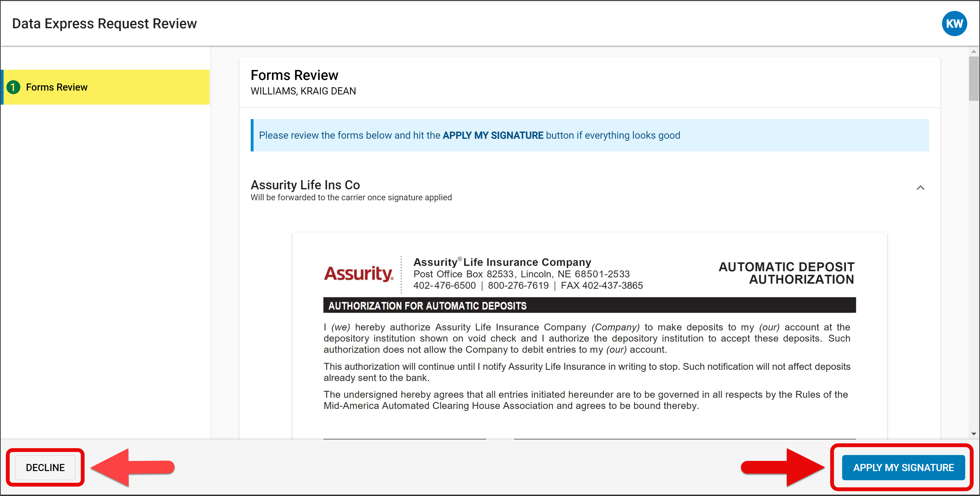This screenshot has height=496, width=980.
Task: Click the WILLIAMS, KRAIG DEAN name text
Action: [303, 91]
